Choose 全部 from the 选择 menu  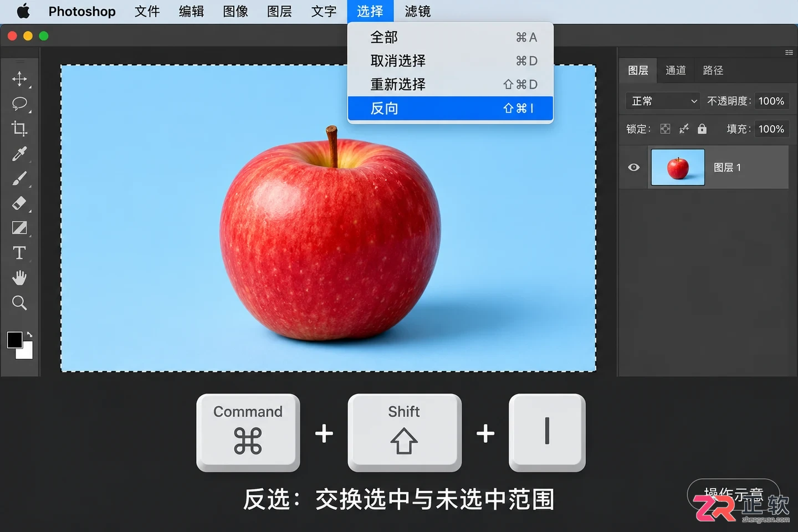451,37
